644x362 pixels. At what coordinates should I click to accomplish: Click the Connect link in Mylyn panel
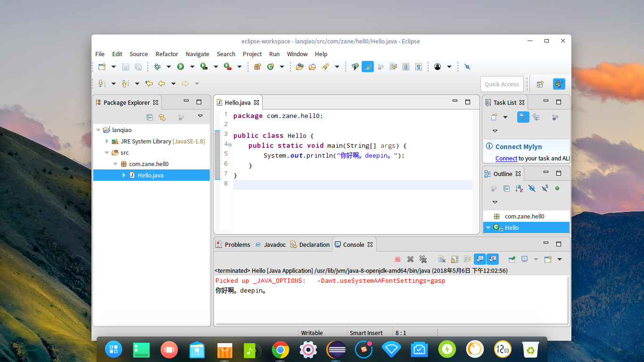[x=506, y=159]
